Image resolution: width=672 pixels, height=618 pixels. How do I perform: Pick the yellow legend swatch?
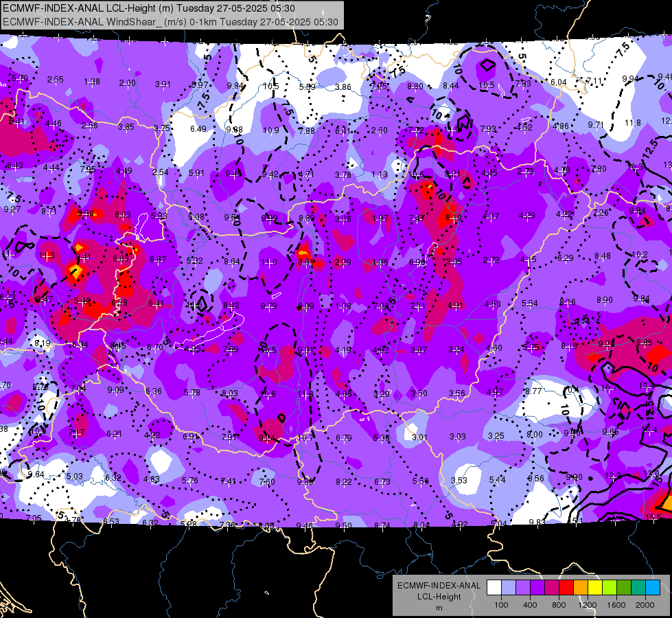(595, 588)
